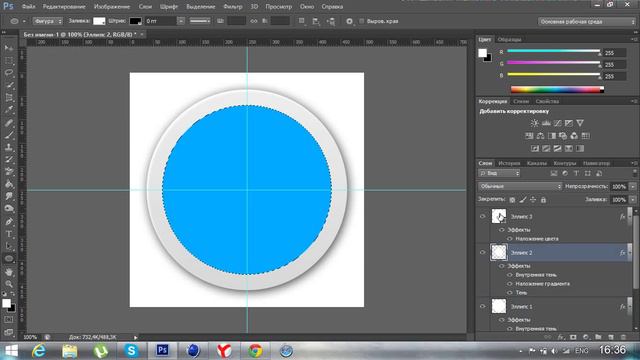Open Stroke color swatch in options bar

(136, 21)
